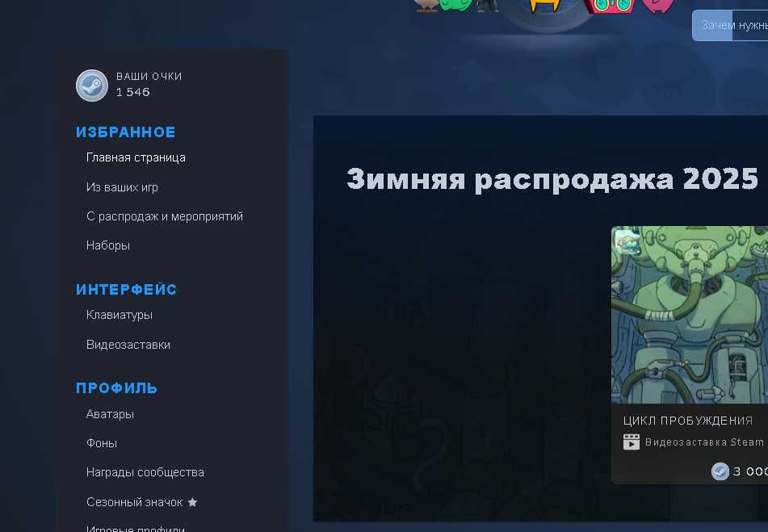Image resolution: width=768 pixels, height=532 pixels.
Task: Click the Цикл пробуждения title text
Action: [x=688, y=421]
